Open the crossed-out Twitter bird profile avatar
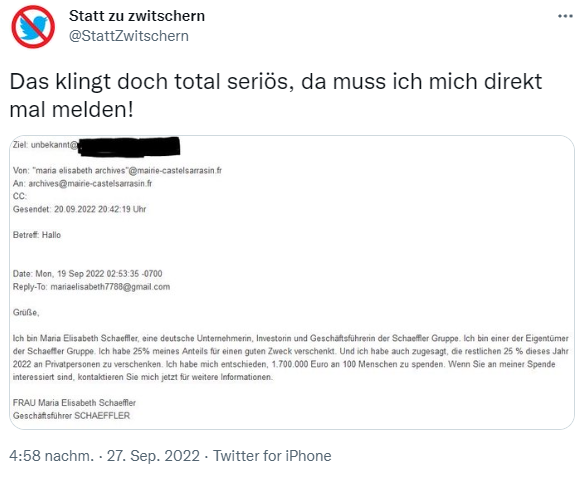Viewport: 582px width, 478px height. coord(33,27)
